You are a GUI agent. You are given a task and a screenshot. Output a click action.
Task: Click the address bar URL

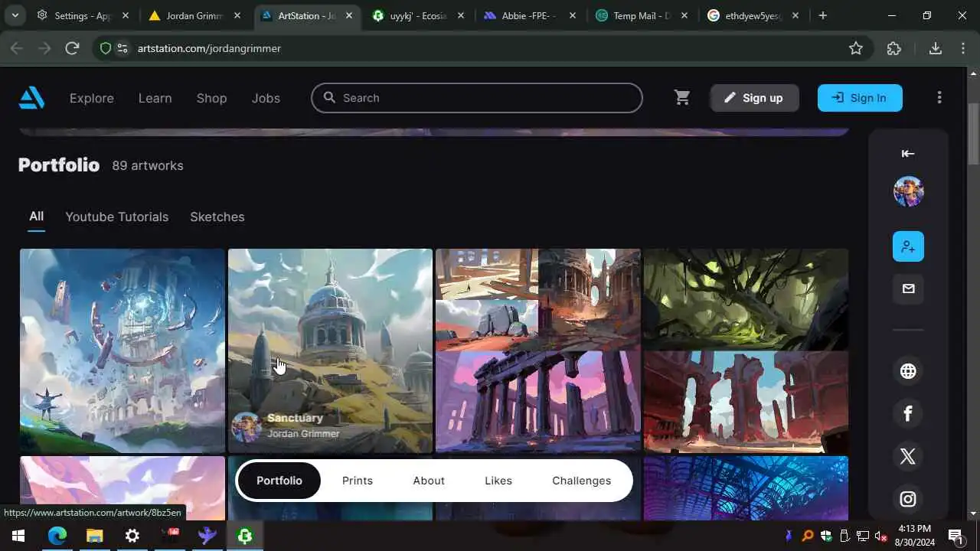point(209,48)
